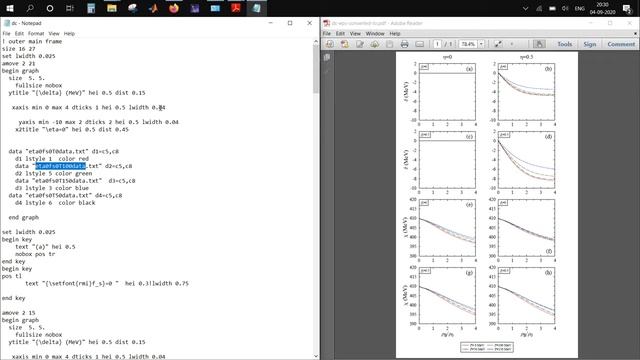Screen dimensions: 640x360
Task: Click the cloud upload icon in Adobe Reader toolbar
Action: pos(375,44)
